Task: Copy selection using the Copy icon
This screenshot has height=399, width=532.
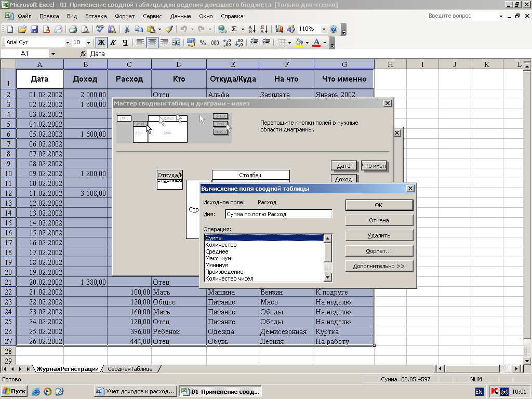Action: tap(138, 29)
